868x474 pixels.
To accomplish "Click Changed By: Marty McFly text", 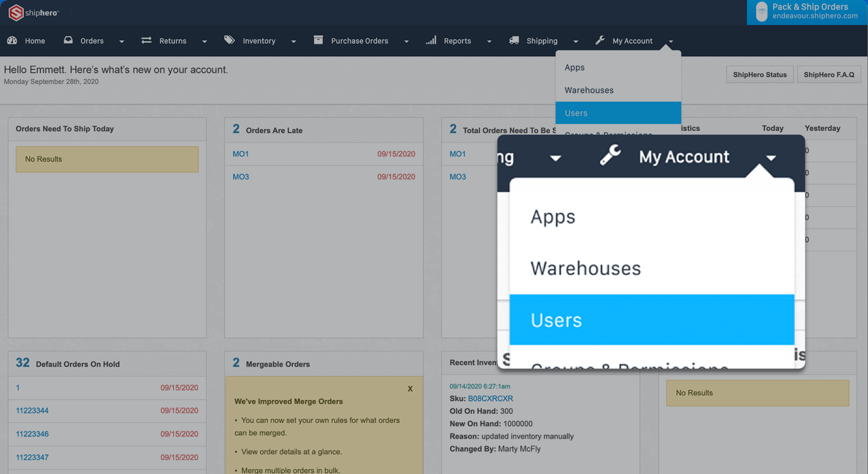I will click(495, 449).
